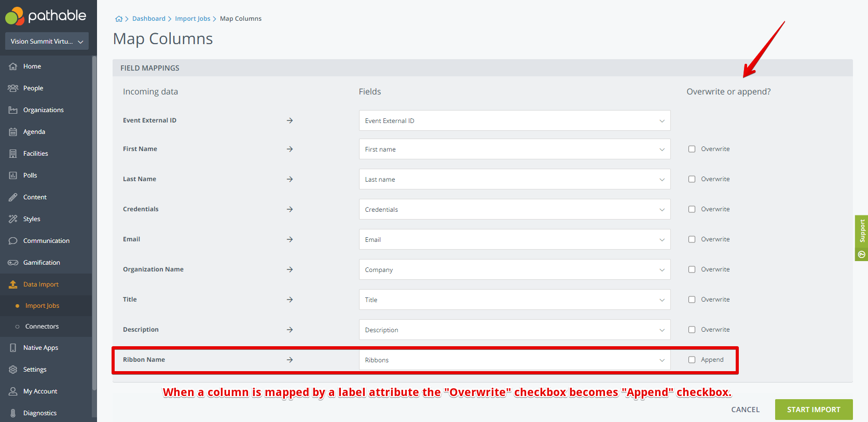The width and height of the screenshot is (868, 422).
Task: Click the 'Overwrite or append?' column header
Action: tap(728, 91)
